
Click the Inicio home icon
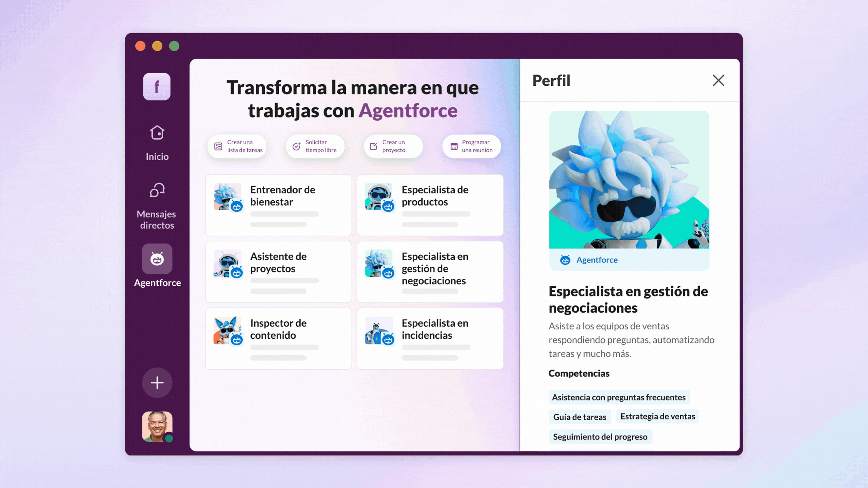[x=157, y=132]
